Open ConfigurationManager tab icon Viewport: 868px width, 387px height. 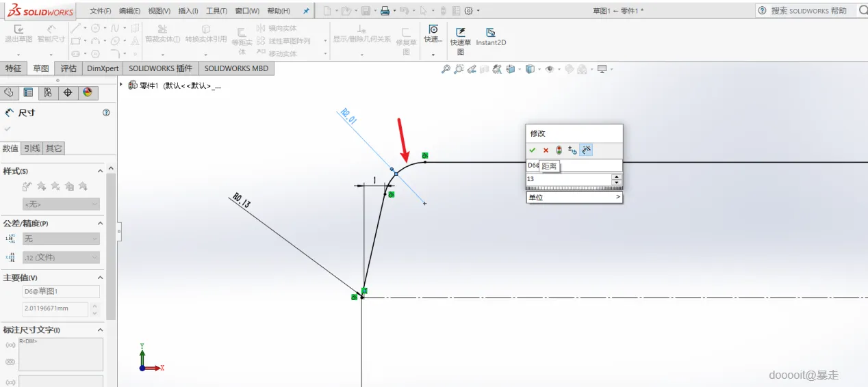point(48,92)
